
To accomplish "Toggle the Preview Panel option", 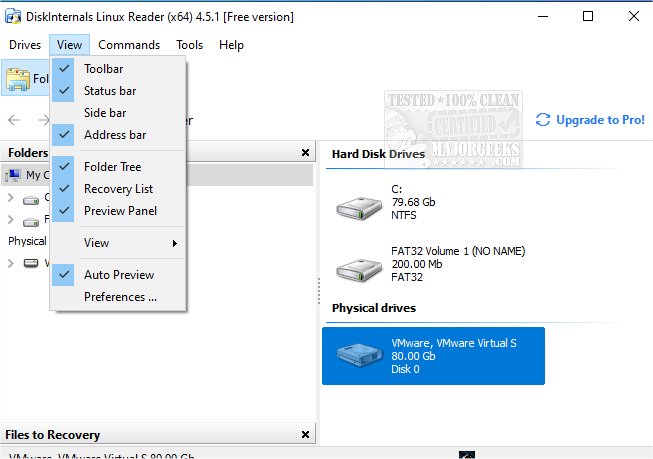I will pyautogui.click(x=118, y=211).
